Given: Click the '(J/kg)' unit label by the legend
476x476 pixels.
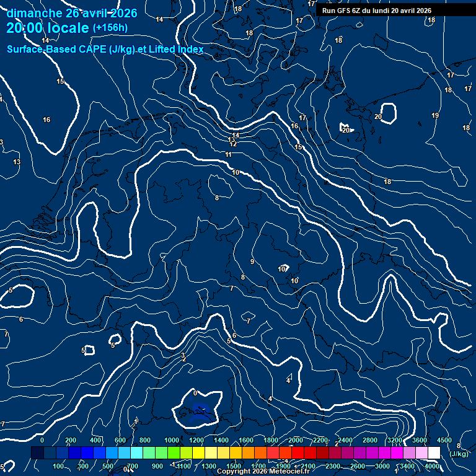Looking at the screenshot, I should pos(459,454).
